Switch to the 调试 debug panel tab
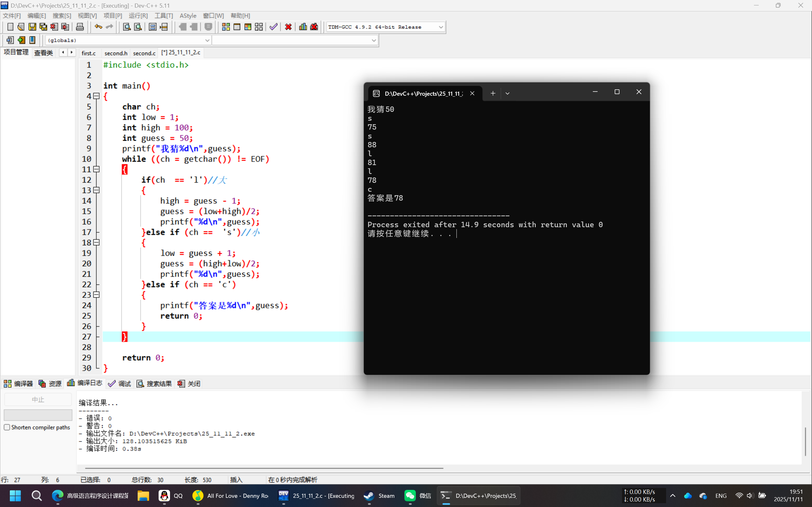This screenshot has height=507, width=812. coord(120,384)
